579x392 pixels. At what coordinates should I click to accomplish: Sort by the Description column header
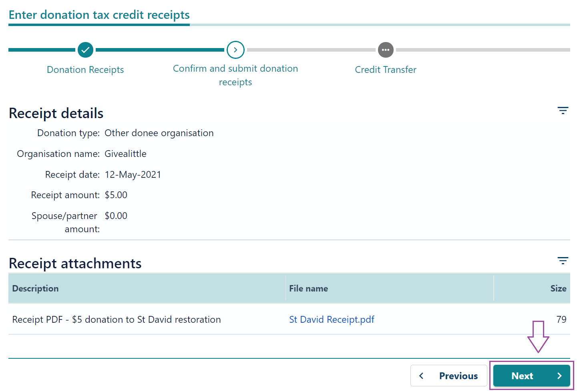35,288
